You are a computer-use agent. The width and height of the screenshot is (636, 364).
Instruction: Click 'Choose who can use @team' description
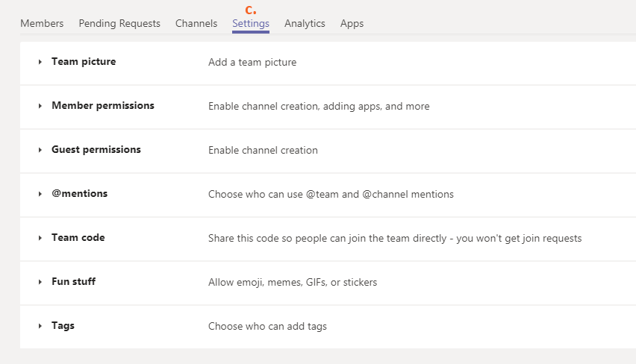pos(331,195)
